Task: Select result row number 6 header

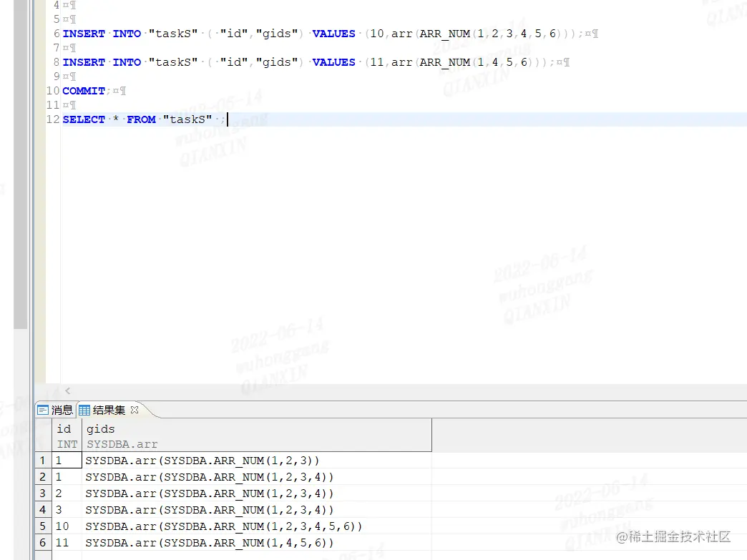Action: point(43,542)
